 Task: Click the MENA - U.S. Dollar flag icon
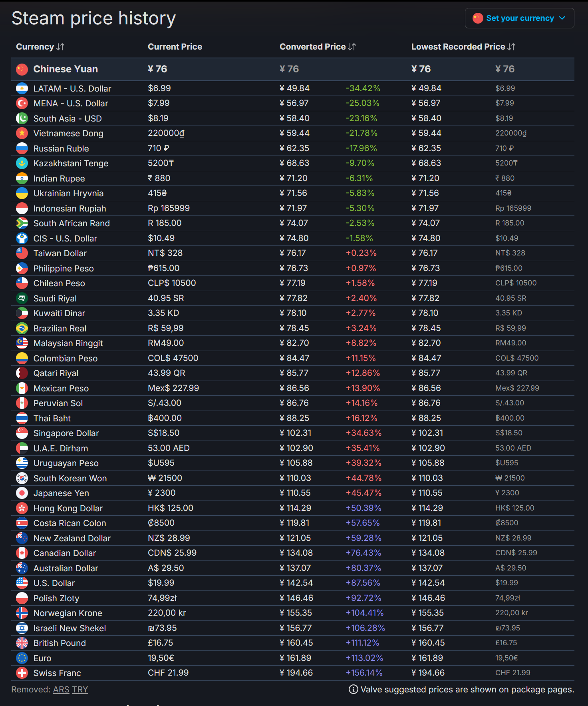22,103
